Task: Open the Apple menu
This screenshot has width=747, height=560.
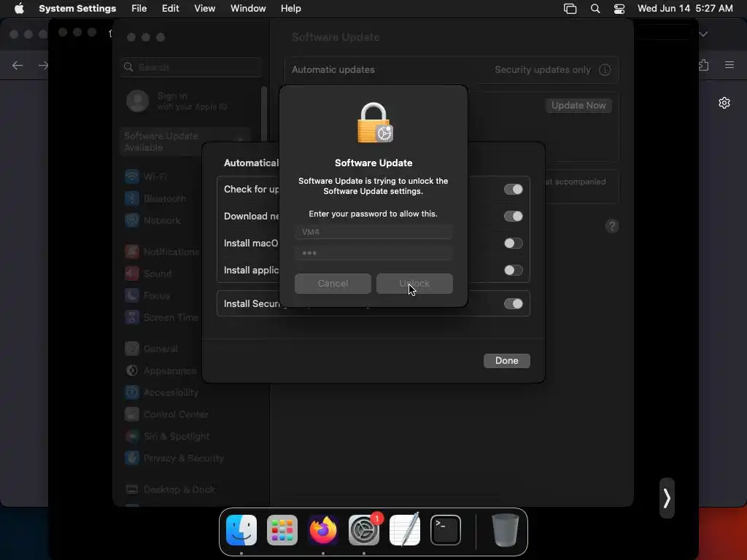Action: click(19, 8)
